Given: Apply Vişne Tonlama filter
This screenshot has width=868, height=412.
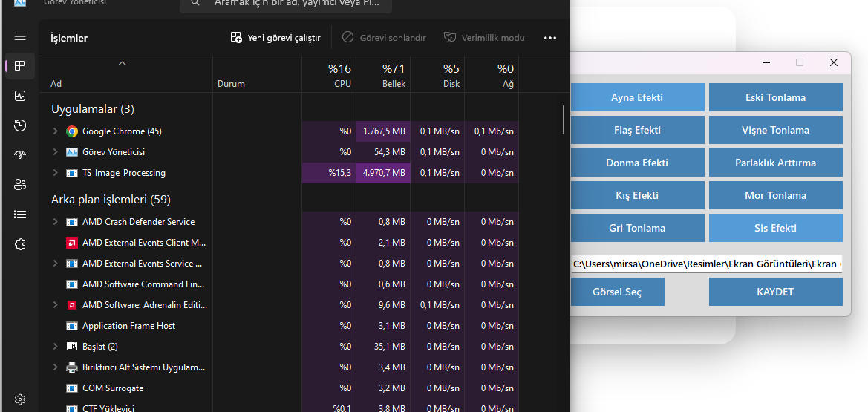Looking at the screenshot, I should coord(775,130).
